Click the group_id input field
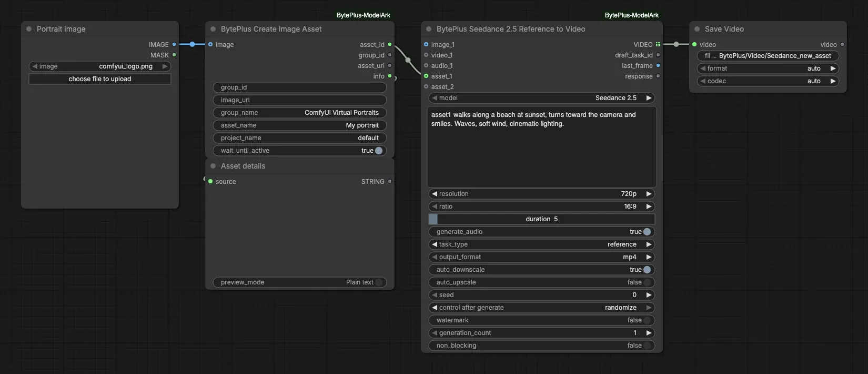Screen dimensions: 868x374 (300, 87)
